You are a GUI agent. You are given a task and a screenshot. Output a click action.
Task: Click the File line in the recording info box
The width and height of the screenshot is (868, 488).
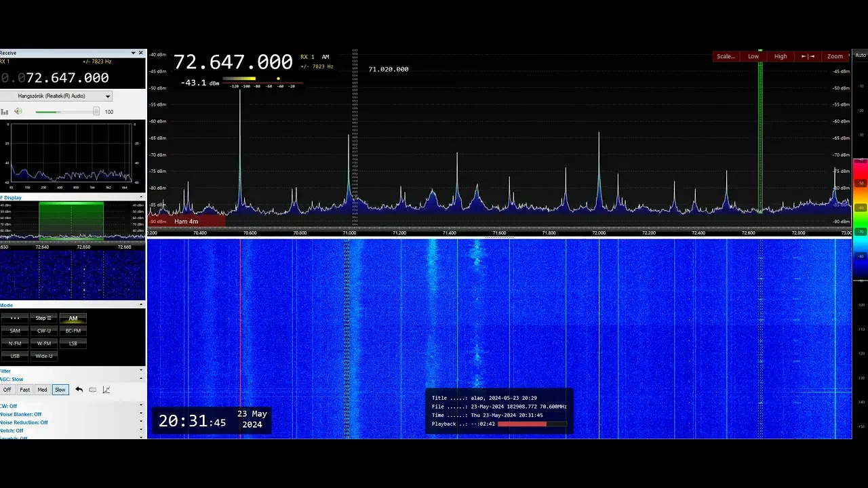pyautogui.click(x=499, y=407)
